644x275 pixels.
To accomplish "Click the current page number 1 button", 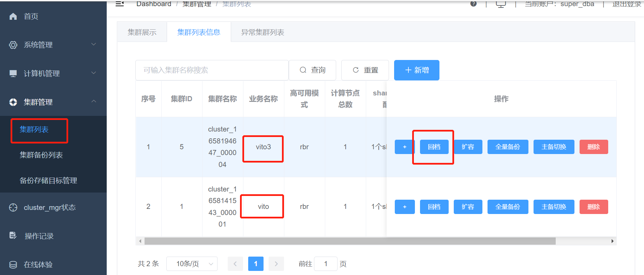I will click(x=256, y=264).
